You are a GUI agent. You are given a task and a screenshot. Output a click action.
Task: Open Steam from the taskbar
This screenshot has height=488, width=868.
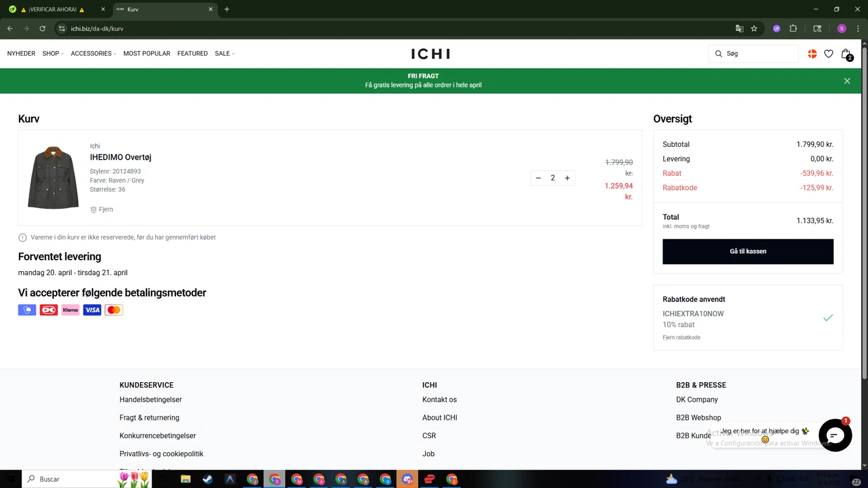(x=208, y=479)
